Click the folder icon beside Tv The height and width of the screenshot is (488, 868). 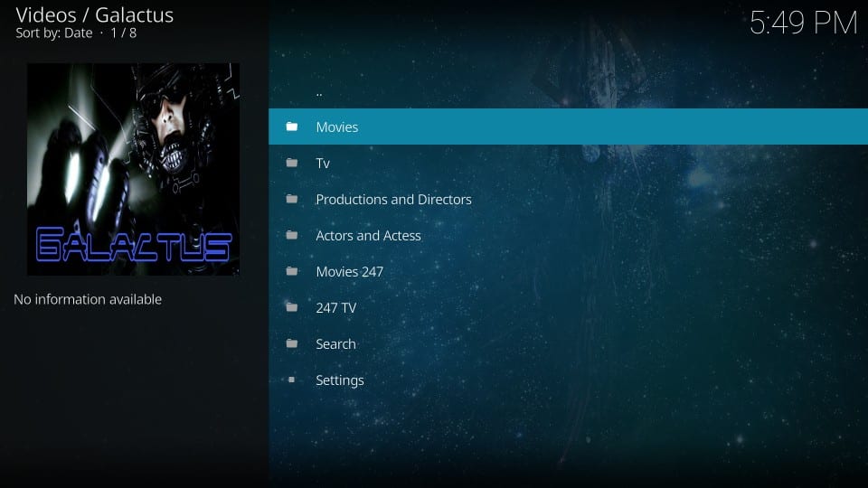(x=292, y=163)
